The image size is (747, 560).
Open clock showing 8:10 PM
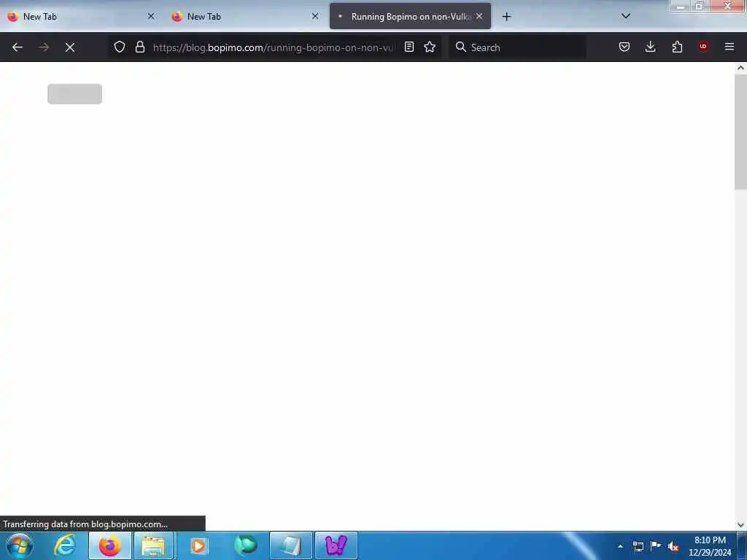coord(710,546)
